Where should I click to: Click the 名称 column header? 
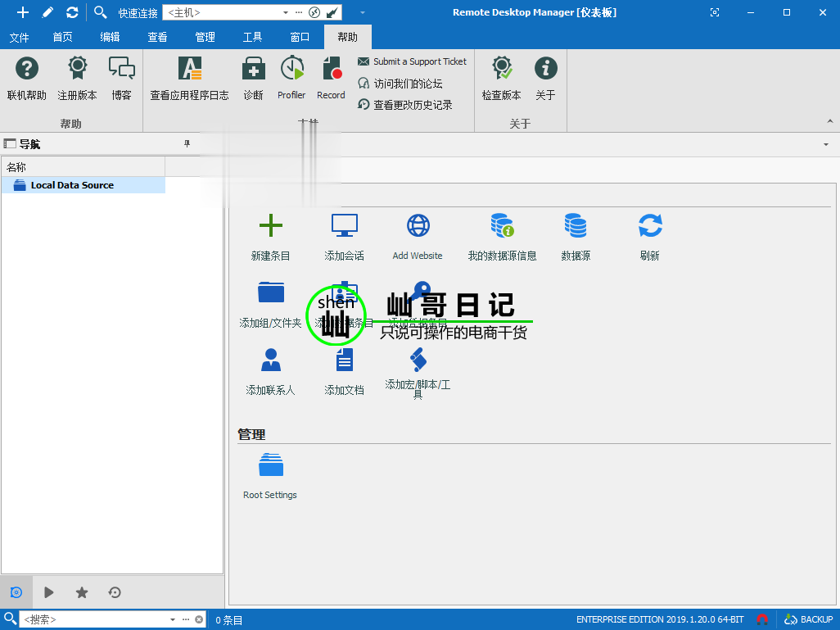tap(84, 167)
